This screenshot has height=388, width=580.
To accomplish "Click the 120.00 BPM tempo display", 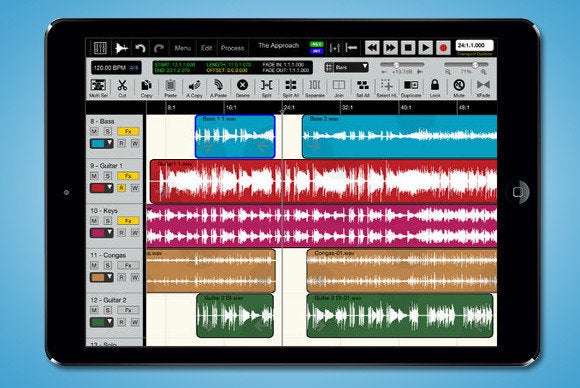I will click(109, 68).
